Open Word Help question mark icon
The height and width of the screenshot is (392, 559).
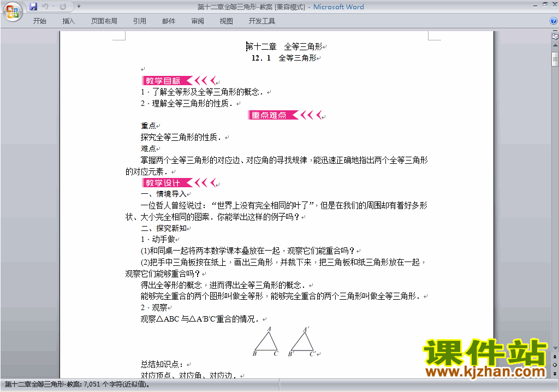554,21
